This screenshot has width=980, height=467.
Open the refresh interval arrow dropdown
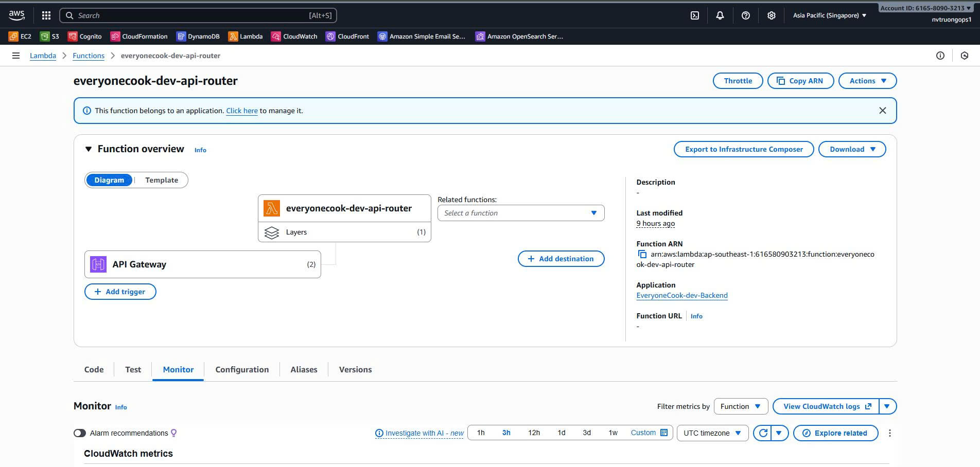point(779,433)
